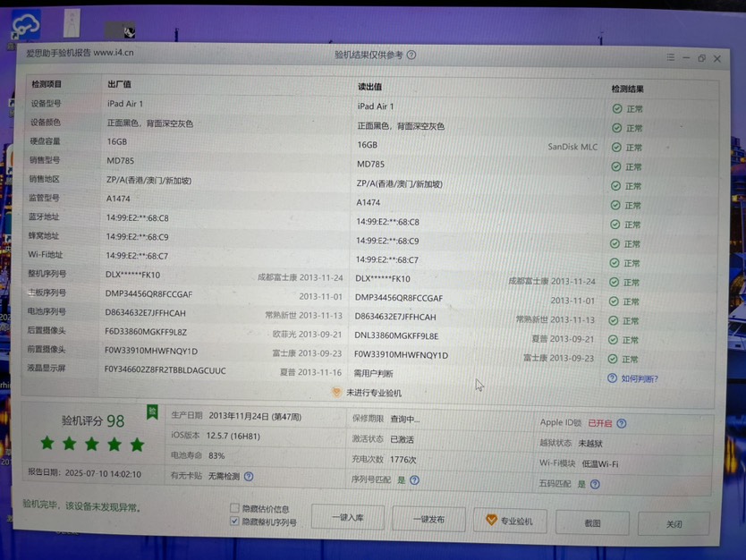Click the green check icon in the 销售型号 row
The width and height of the screenshot is (746, 560).
point(616,167)
